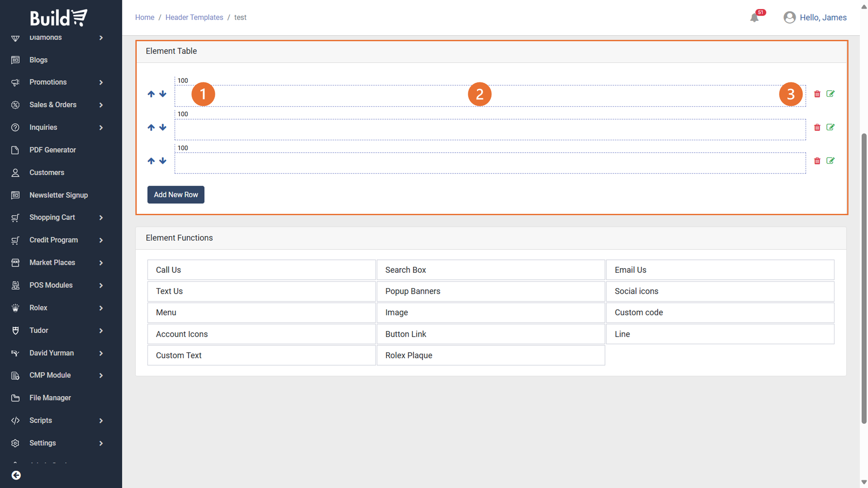Move the first row down

(163, 94)
